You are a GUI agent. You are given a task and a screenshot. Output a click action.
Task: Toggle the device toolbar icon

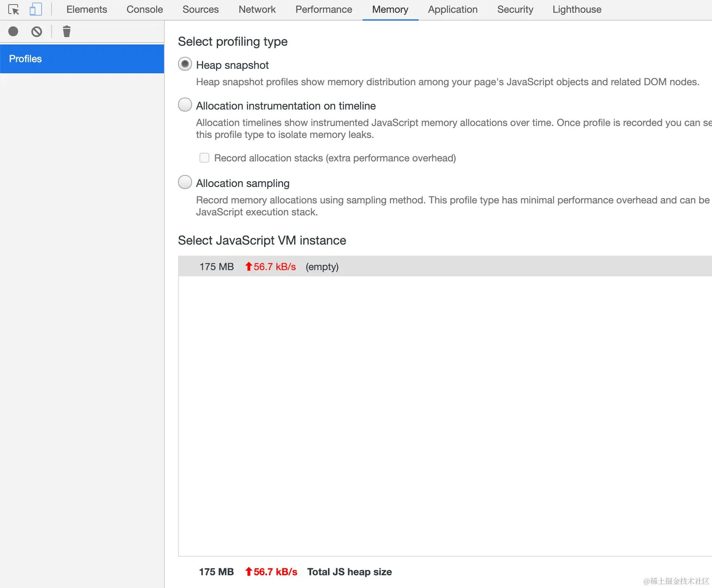[x=36, y=9]
